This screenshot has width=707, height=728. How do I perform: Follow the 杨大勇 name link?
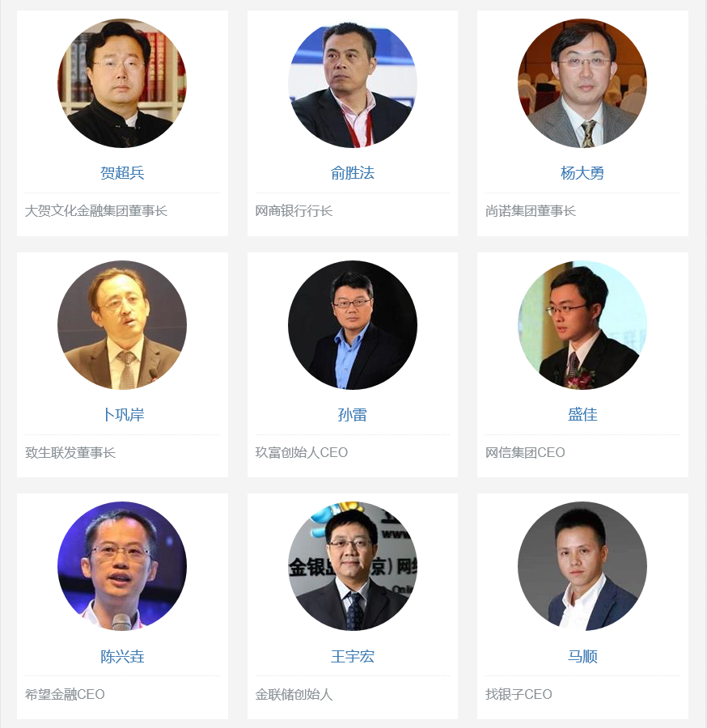click(x=582, y=173)
